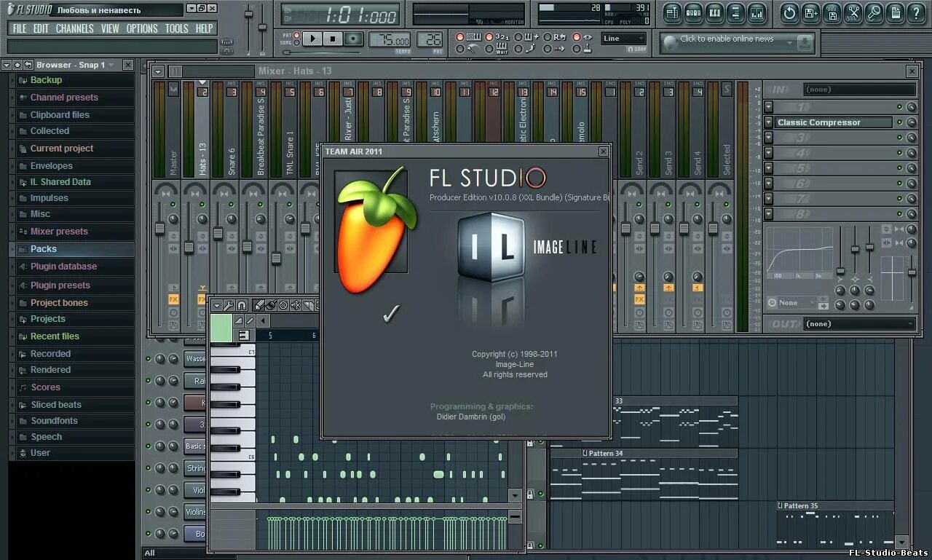Click the Stop button
Image resolution: width=932 pixels, height=560 pixels.
[333, 39]
